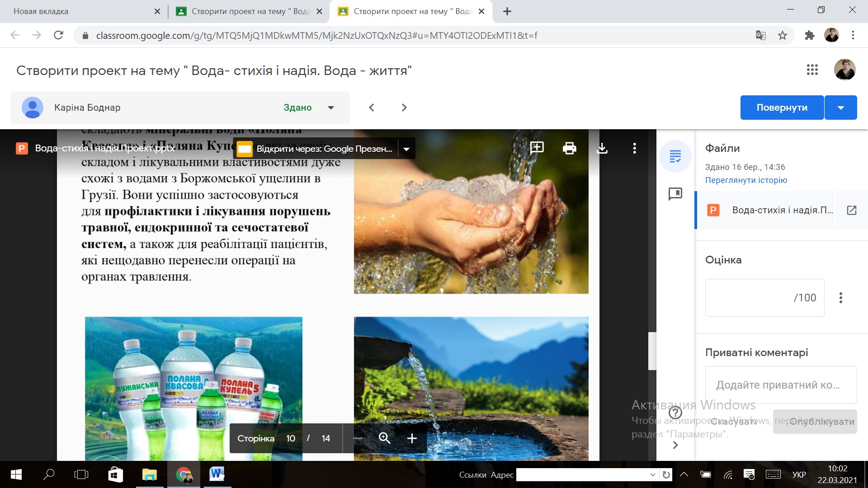Click the private comment text box

tap(781, 385)
